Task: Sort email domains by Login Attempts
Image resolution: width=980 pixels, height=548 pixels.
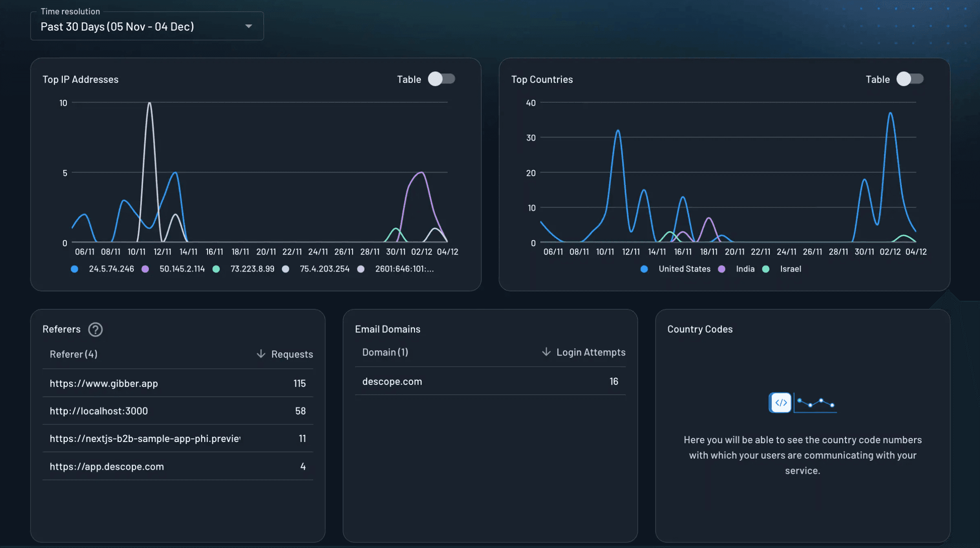Action: coord(584,352)
